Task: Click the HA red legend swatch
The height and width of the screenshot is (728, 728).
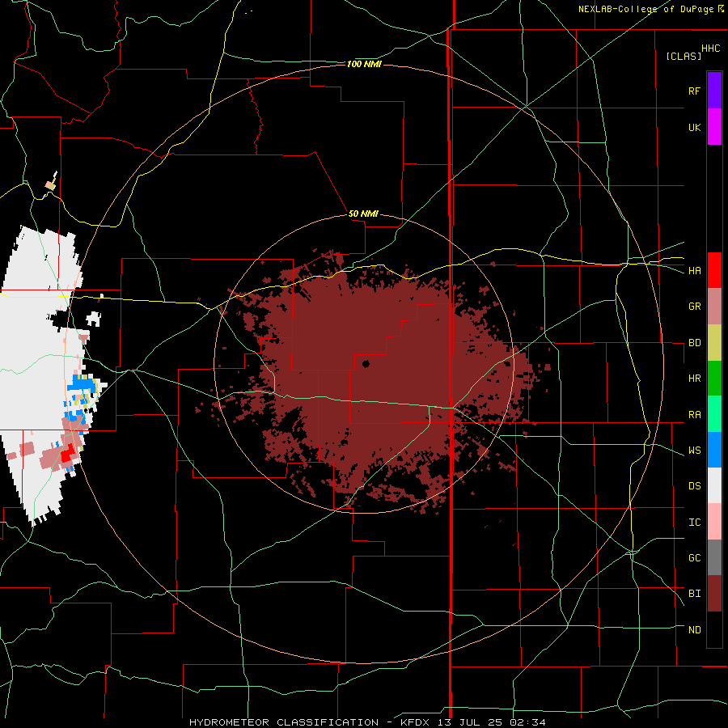Action: point(714,270)
